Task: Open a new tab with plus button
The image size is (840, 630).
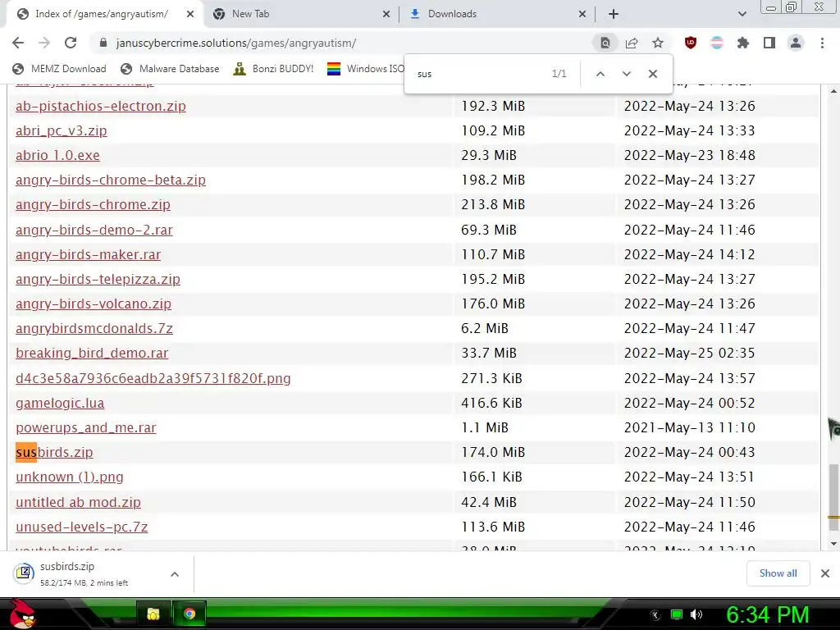Action: click(614, 14)
